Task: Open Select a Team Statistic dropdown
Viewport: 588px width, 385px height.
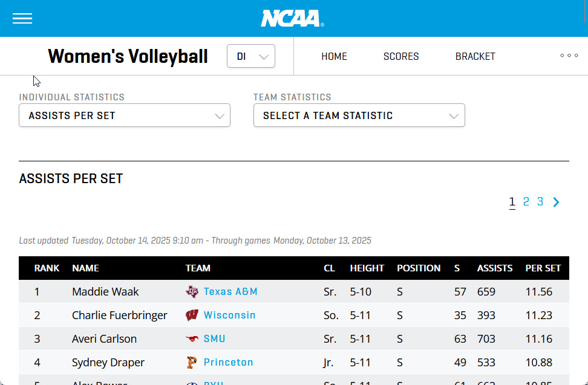Action: click(359, 115)
